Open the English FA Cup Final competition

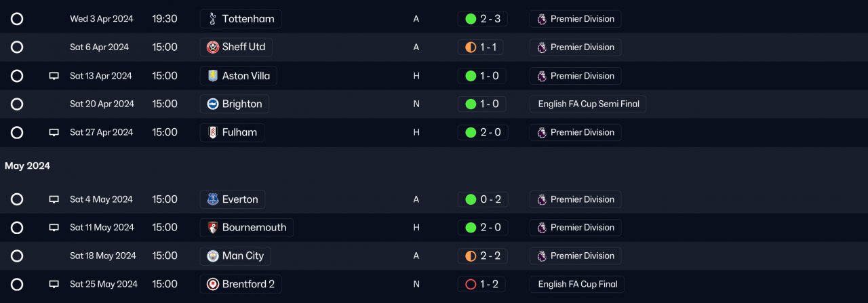pos(577,285)
